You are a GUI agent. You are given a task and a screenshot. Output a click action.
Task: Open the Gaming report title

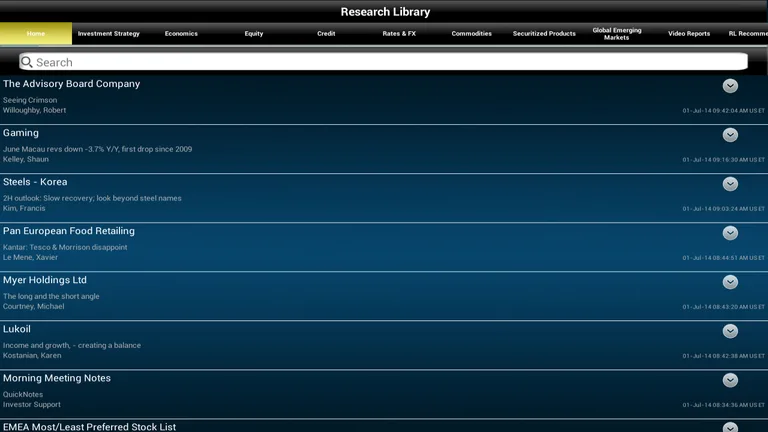(x=21, y=133)
